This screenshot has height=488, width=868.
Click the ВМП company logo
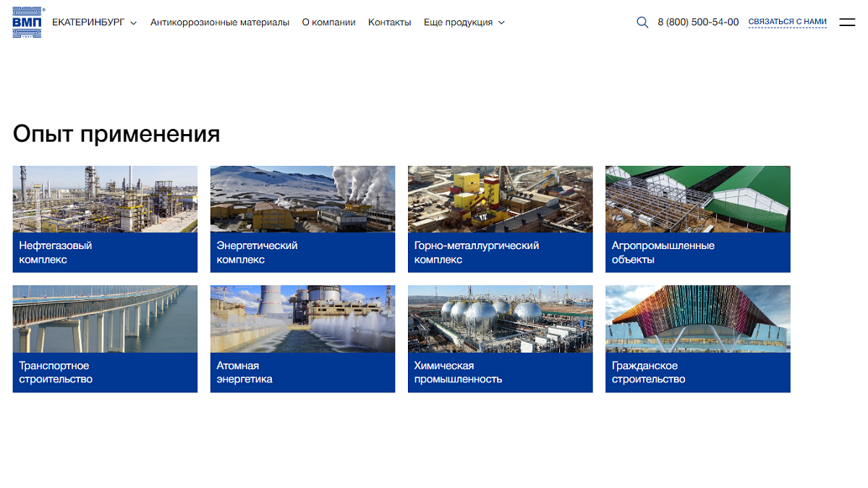coord(27,22)
